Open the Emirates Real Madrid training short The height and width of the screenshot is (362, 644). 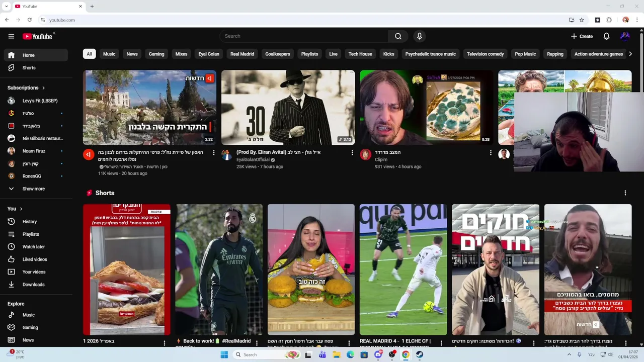click(219, 269)
